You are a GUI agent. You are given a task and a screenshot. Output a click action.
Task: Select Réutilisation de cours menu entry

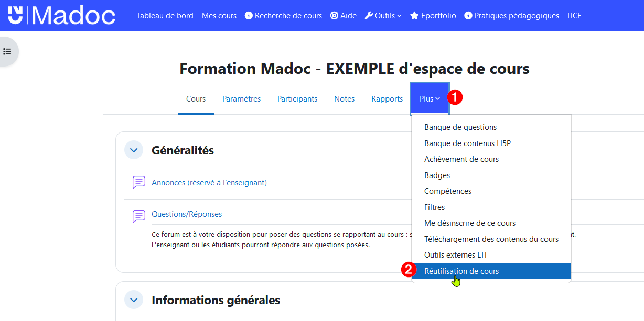coord(461,271)
